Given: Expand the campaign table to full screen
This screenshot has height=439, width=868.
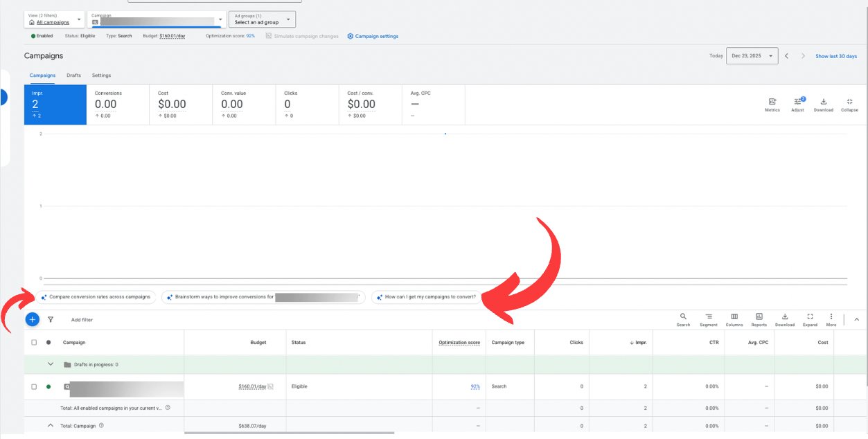Looking at the screenshot, I should [x=810, y=319].
